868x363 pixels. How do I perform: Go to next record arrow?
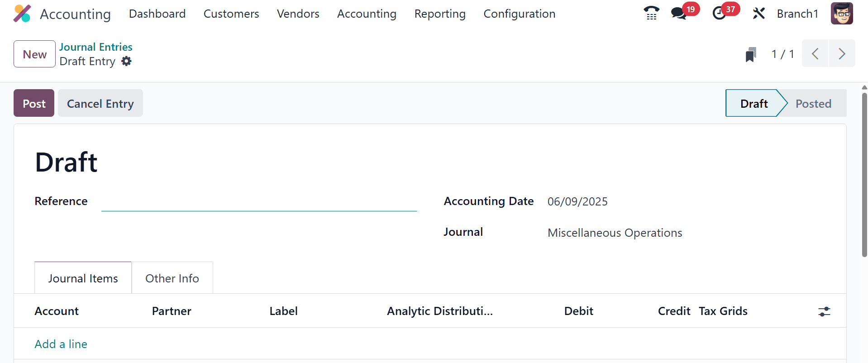pyautogui.click(x=842, y=53)
